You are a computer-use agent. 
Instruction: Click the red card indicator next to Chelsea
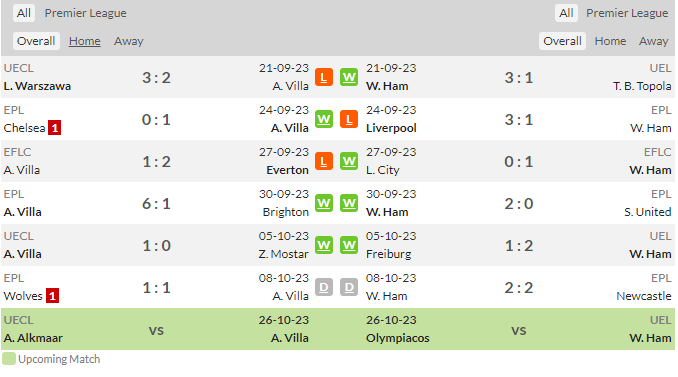pos(54,128)
